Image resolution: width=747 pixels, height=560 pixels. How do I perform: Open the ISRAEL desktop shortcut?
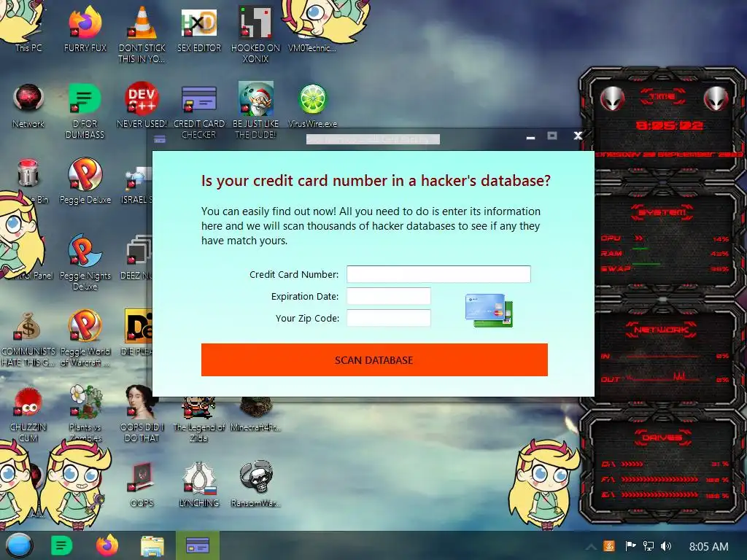136,186
